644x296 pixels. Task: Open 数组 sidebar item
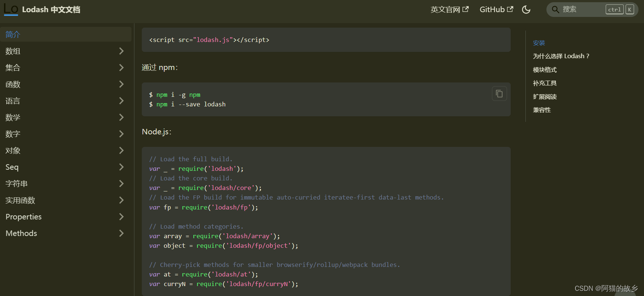click(13, 51)
